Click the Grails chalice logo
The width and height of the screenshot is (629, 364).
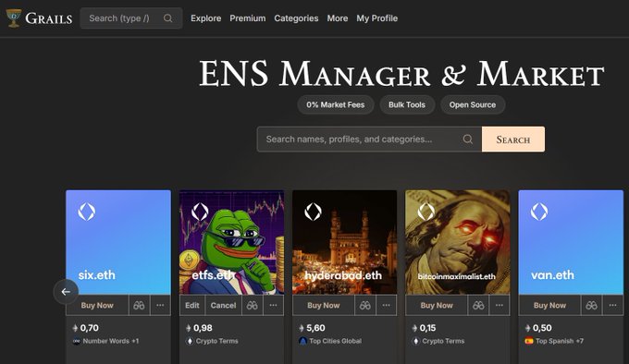(x=14, y=18)
